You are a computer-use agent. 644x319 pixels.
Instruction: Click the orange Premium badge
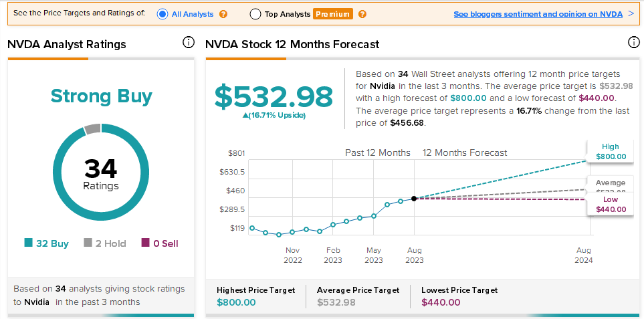(332, 14)
